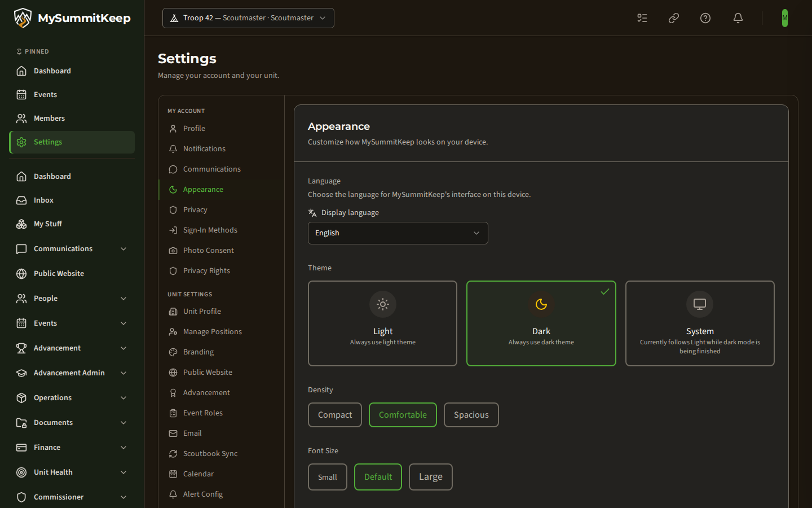Open Photo Consent settings

pos(221,251)
